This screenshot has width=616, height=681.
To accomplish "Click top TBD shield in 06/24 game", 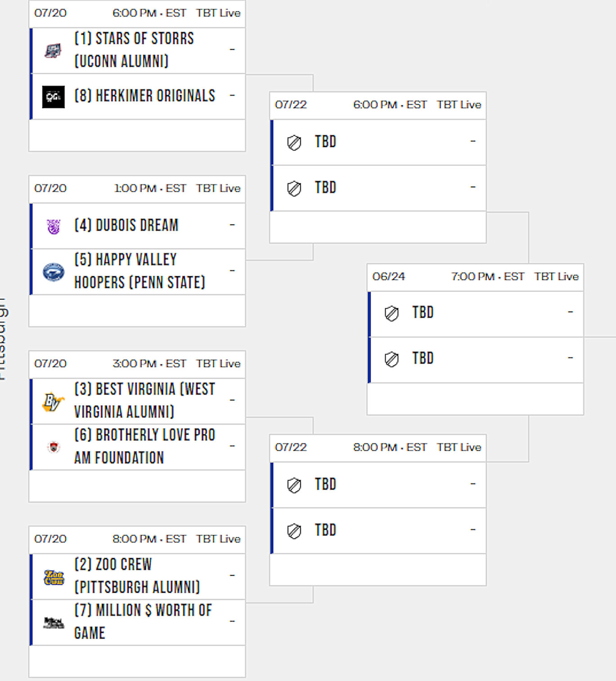I will tap(391, 314).
